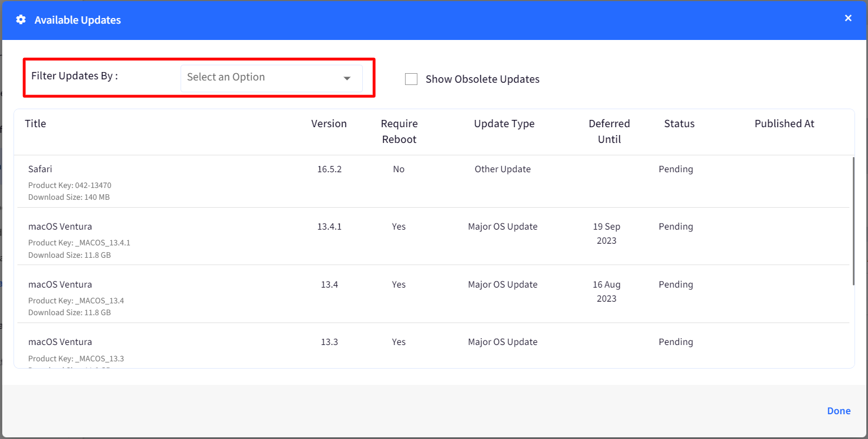Open the Filter Updates By dropdown

click(x=272, y=78)
